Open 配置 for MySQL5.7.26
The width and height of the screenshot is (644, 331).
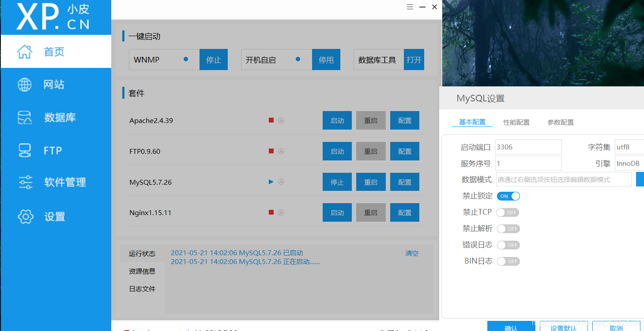pos(405,182)
